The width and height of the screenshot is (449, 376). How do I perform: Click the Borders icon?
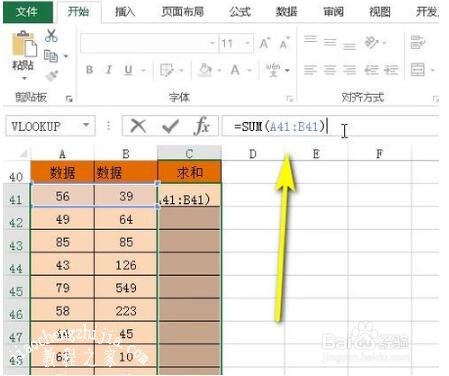[x=166, y=70]
